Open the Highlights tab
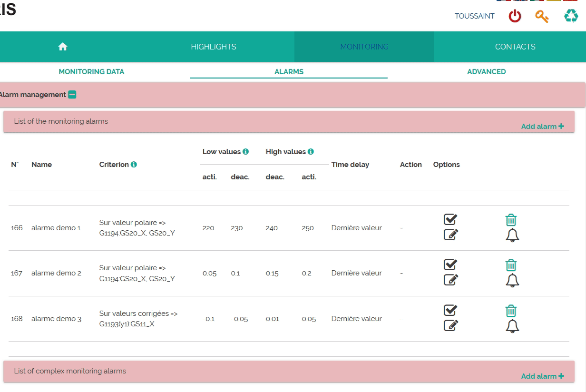This screenshot has width=586, height=392. 214,47
